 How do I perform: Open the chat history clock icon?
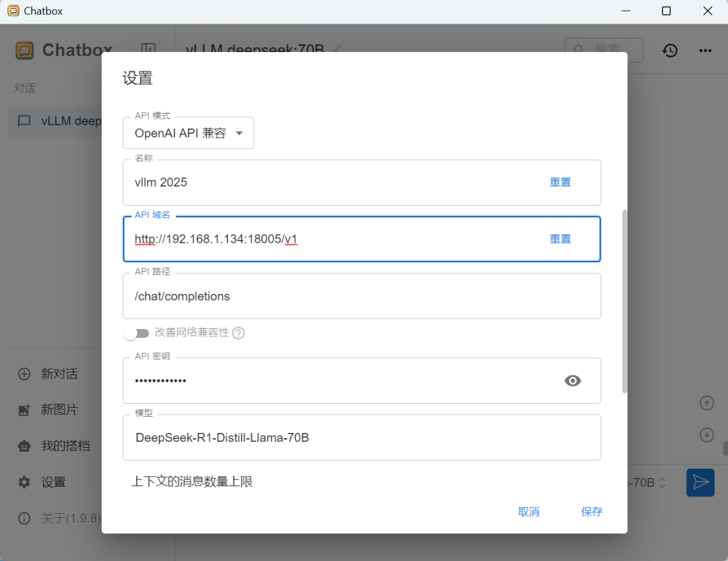click(x=670, y=50)
